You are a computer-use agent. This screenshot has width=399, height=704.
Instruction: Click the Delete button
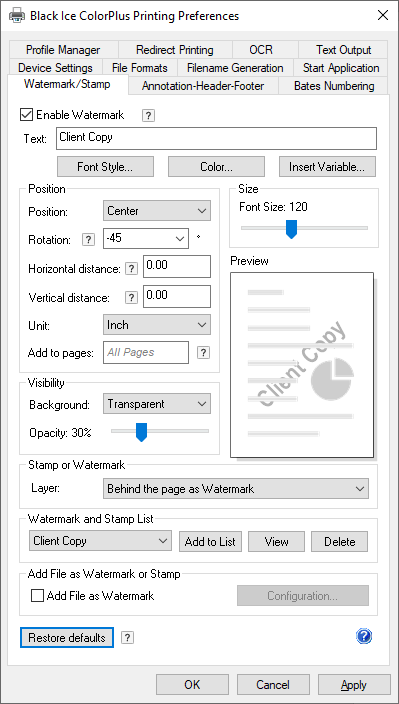pos(340,541)
